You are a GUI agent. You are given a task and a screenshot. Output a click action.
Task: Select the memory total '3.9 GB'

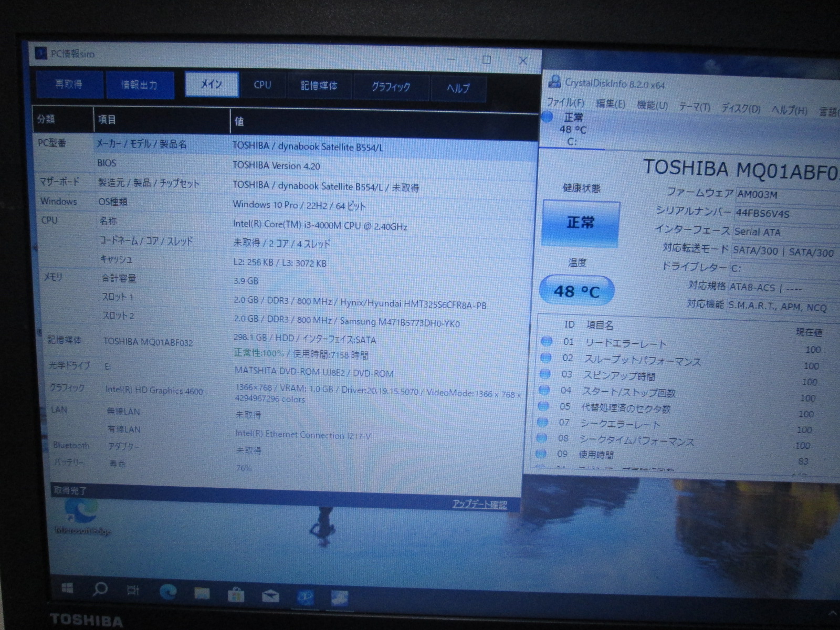246,281
